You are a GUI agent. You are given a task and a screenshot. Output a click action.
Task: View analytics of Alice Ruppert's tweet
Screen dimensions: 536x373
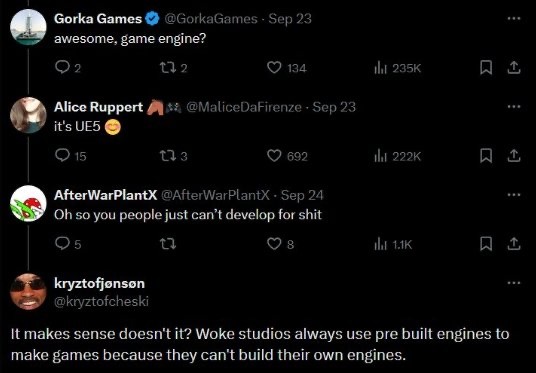[398, 156]
